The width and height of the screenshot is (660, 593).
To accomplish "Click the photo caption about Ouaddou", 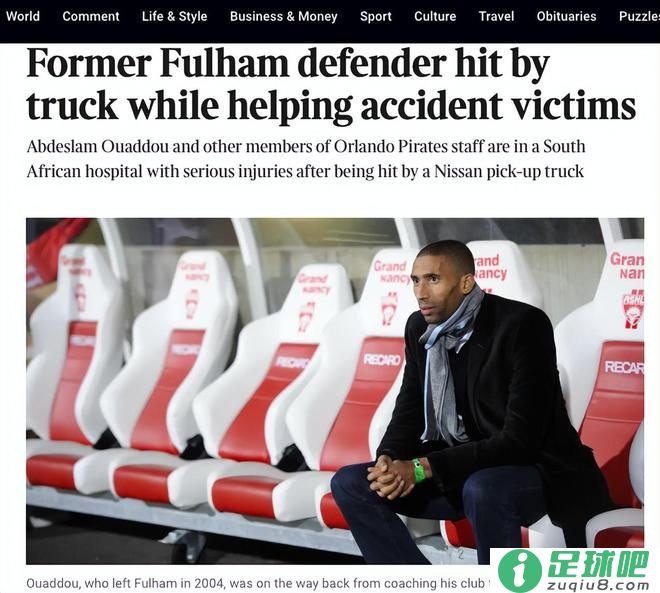I will click(x=258, y=583).
